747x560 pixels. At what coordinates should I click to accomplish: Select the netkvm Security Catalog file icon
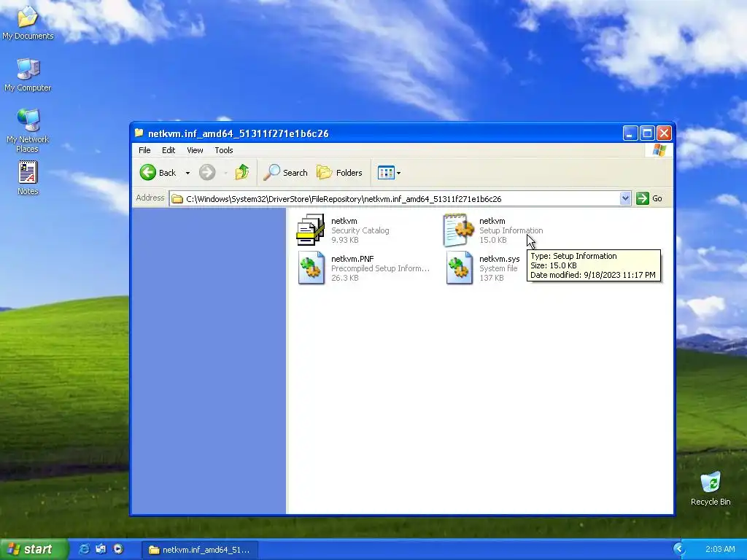(x=311, y=230)
